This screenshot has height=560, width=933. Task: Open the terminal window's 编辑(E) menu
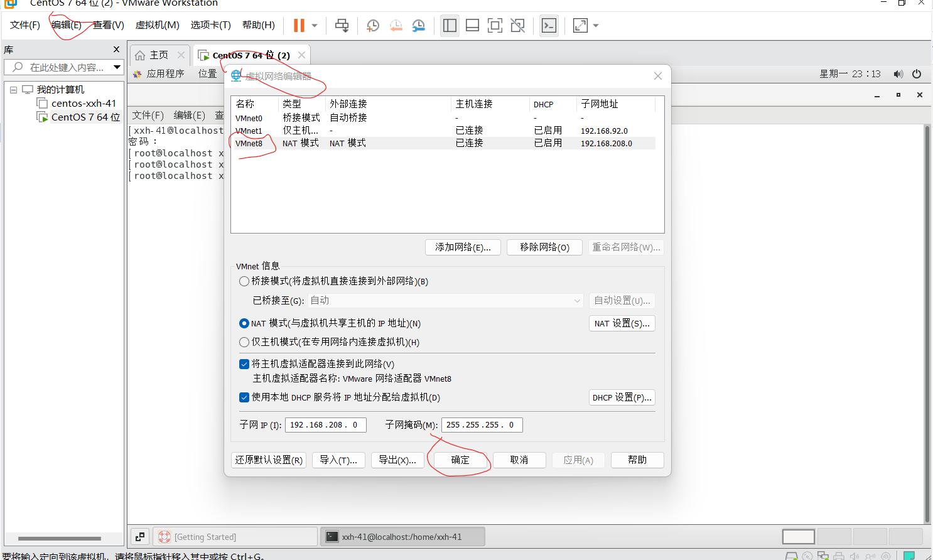click(190, 116)
